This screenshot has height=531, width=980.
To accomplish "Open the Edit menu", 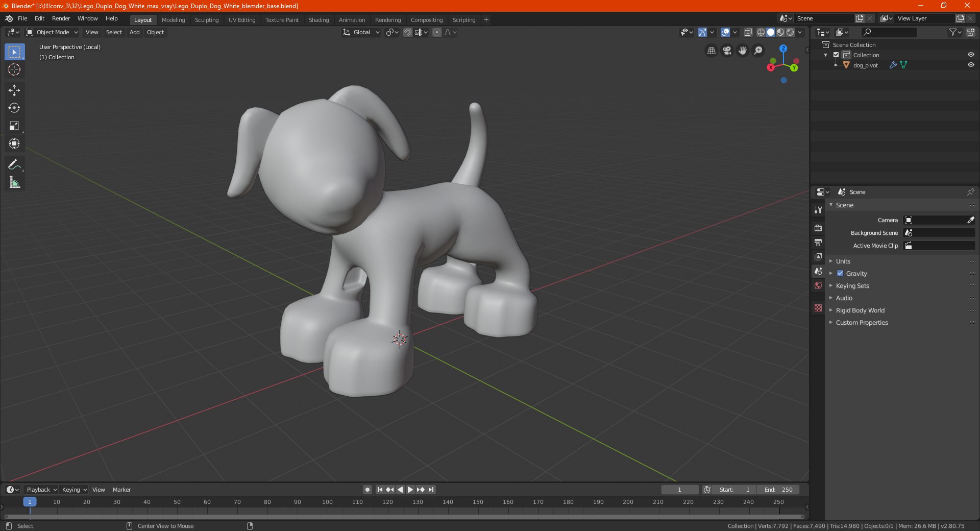I will tap(39, 18).
